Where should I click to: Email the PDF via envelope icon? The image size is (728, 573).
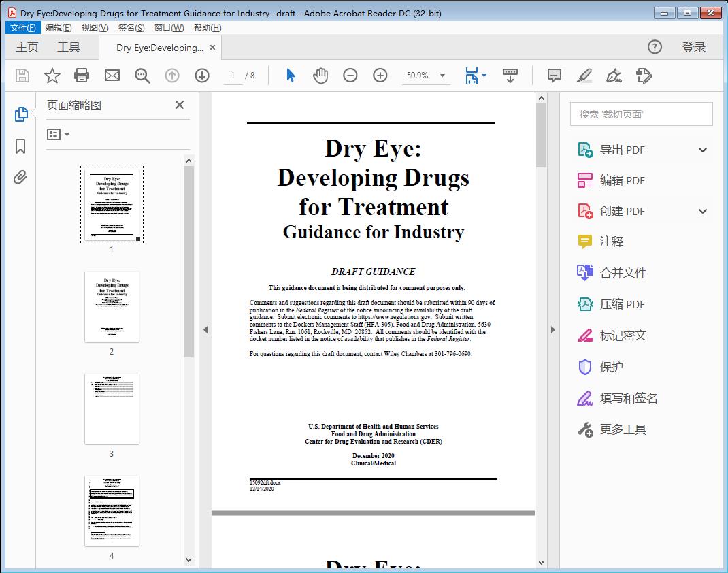112,75
